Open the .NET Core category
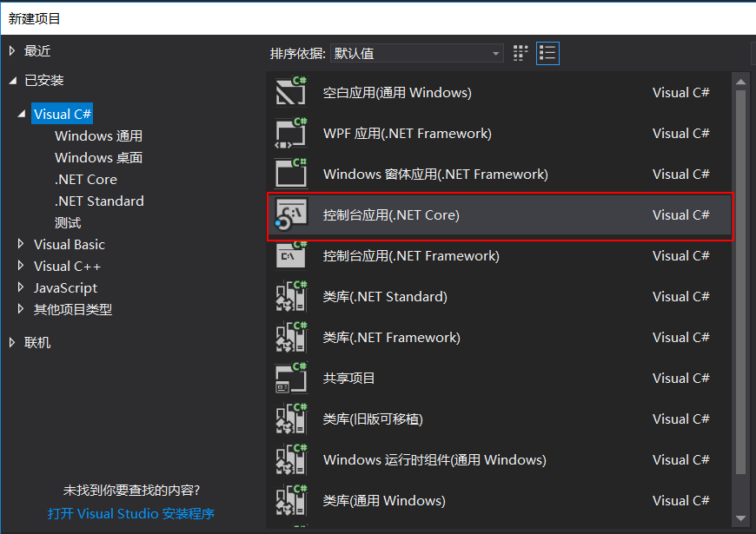The image size is (756, 534). [x=86, y=179]
